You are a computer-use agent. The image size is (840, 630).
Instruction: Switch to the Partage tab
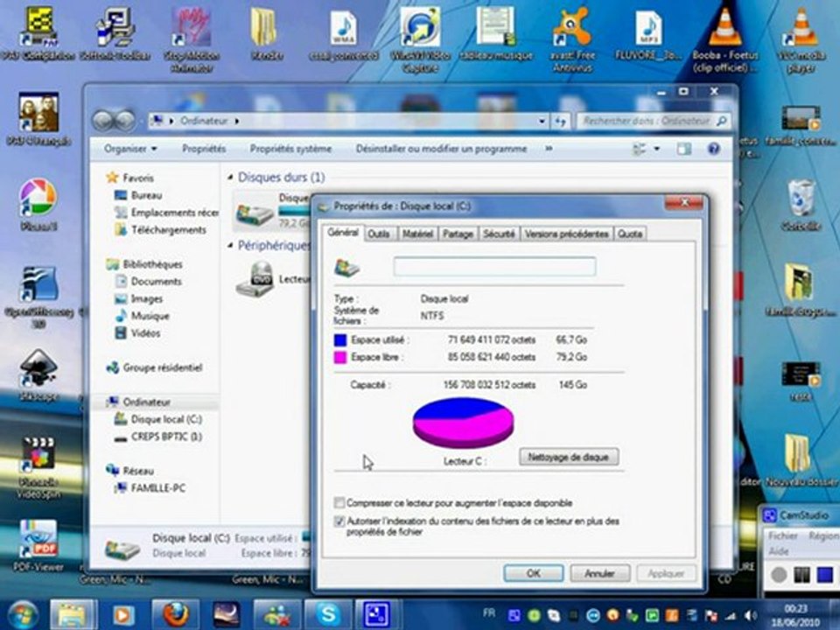tap(458, 234)
